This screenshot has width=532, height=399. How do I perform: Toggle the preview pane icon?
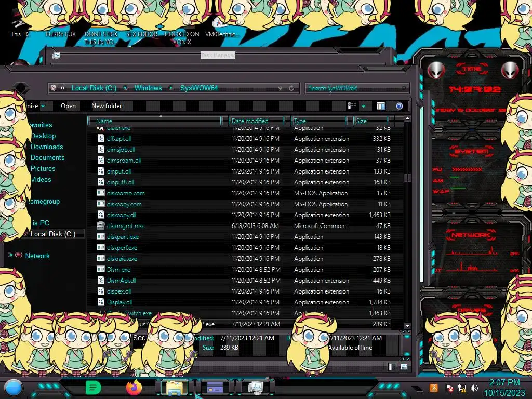click(381, 106)
